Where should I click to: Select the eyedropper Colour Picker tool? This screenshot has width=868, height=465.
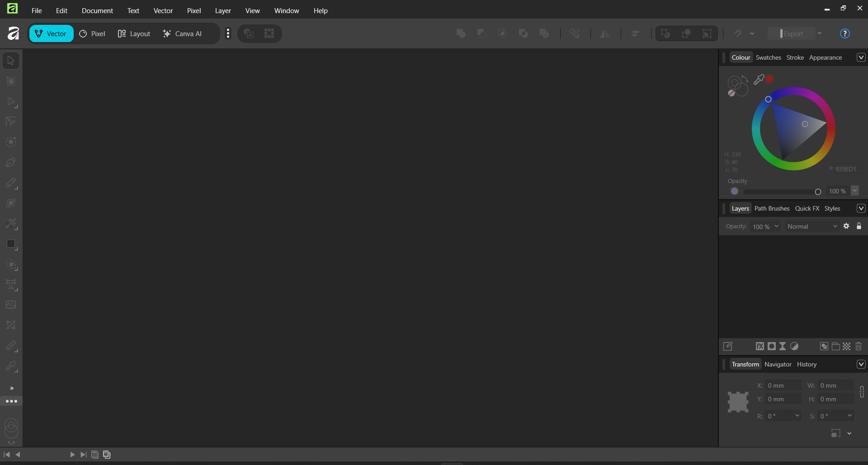[11, 366]
